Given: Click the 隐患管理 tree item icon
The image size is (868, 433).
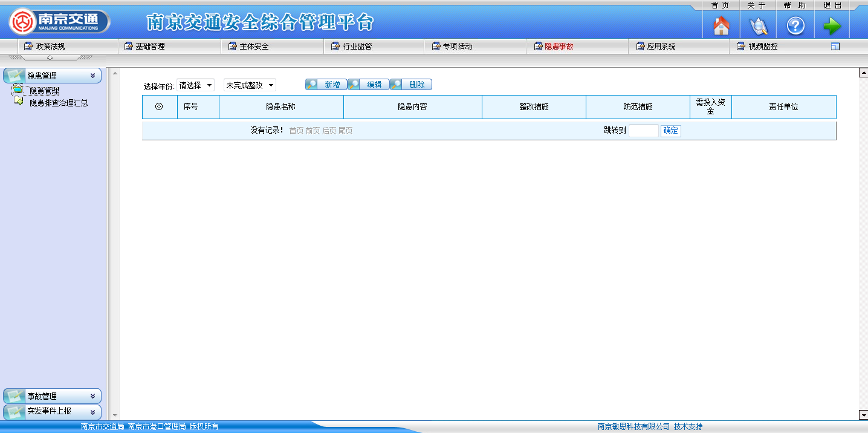Looking at the screenshot, I should [x=18, y=90].
